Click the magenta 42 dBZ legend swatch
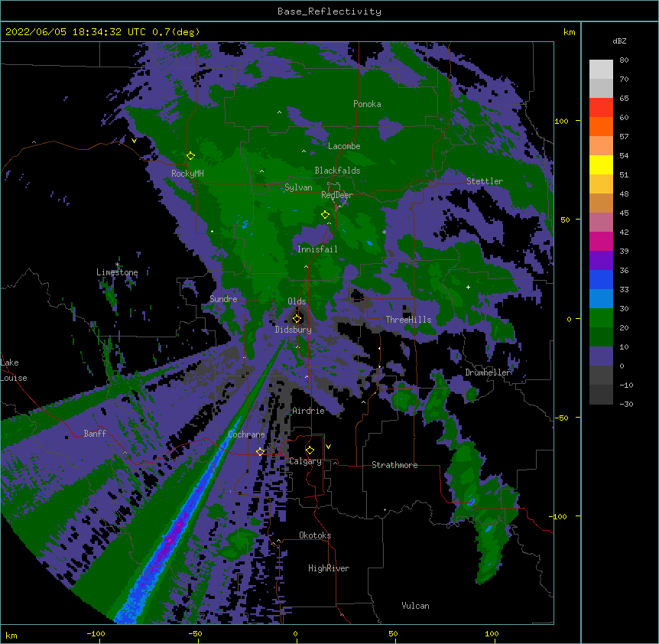Screen dimensions: 659x644 click(x=601, y=241)
